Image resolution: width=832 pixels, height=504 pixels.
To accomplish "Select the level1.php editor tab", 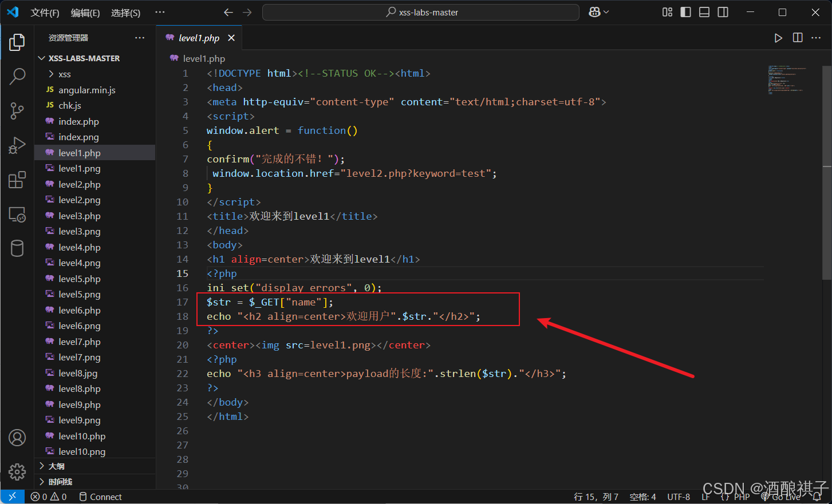I will (x=199, y=38).
